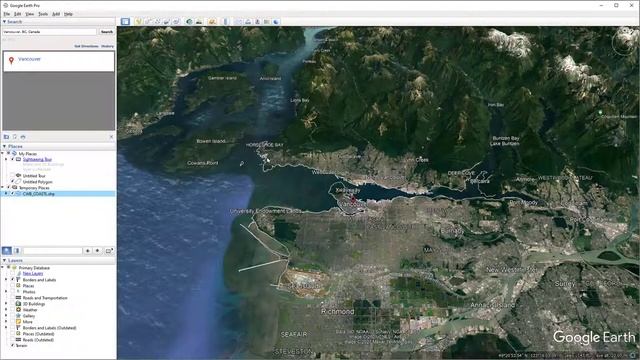
Task: Click the Record a Tour icon
Action: tap(176, 22)
